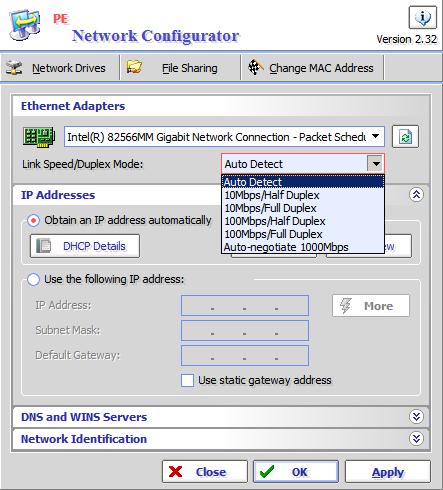Viewport: 443px width, 490px height.
Task: Click the Subnet Mask input field
Action: [245, 331]
